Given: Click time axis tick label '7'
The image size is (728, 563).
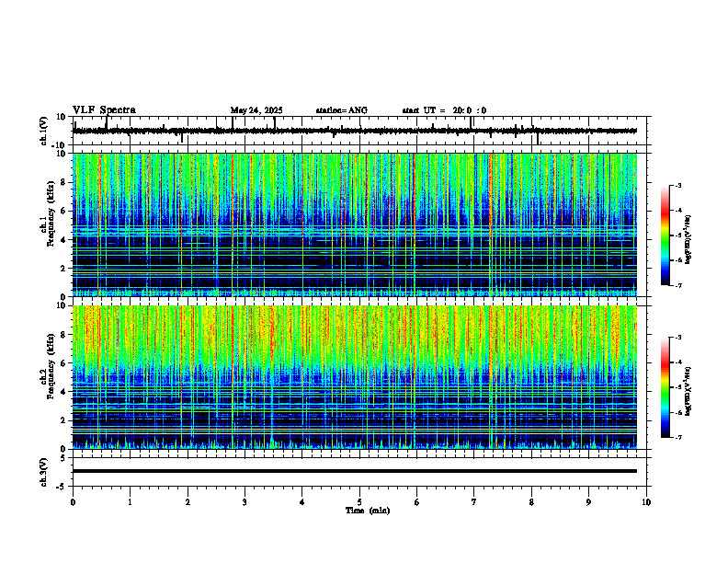Looking at the screenshot, I should tap(474, 502).
